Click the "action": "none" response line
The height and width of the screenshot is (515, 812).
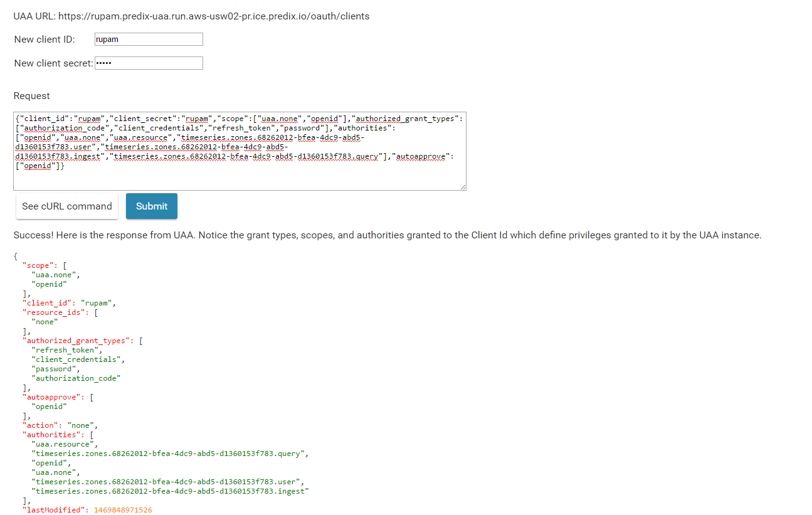coord(60,425)
